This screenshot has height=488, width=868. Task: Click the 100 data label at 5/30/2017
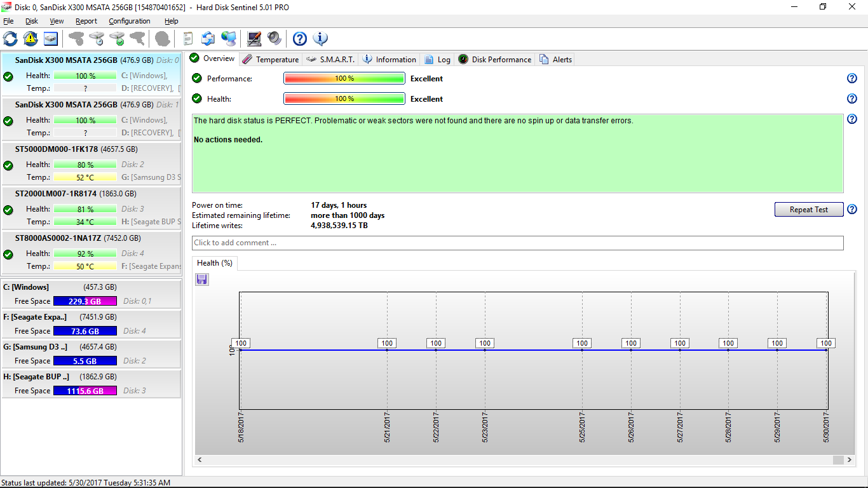tap(825, 343)
